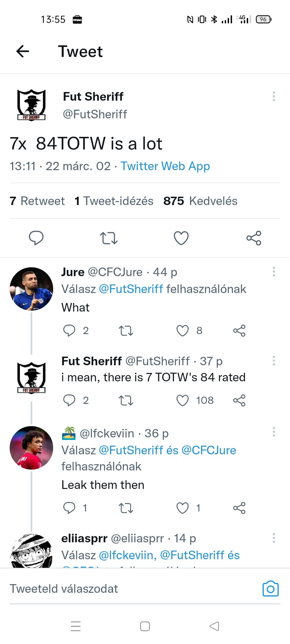Like the main 84TOTW tweet
This screenshot has width=290, height=644.
181,238
